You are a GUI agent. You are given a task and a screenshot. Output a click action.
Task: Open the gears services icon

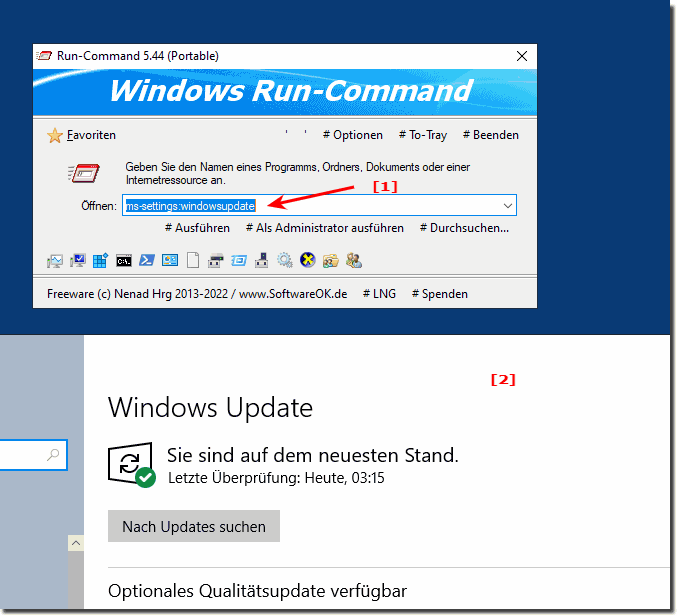[x=285, y=260]
